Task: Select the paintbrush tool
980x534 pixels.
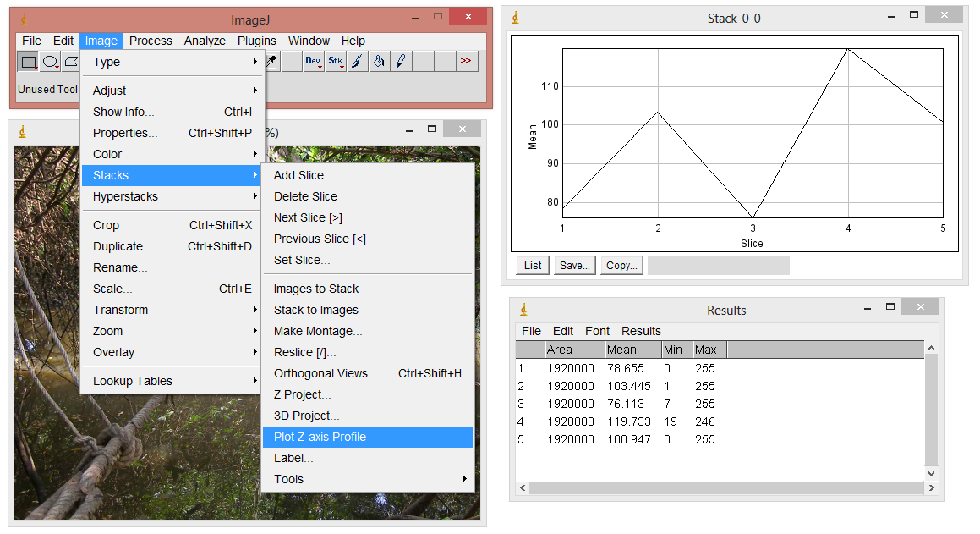Action: pyautogui.click(x=357, y=61)
